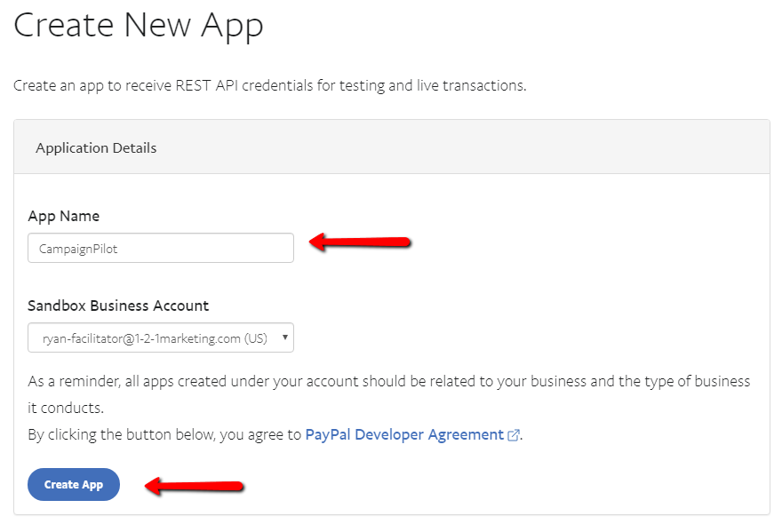Click the external link icon after Developer Agreement
Image resolution: width=782 pixels, height=532 pixels.
click(514, 435)
